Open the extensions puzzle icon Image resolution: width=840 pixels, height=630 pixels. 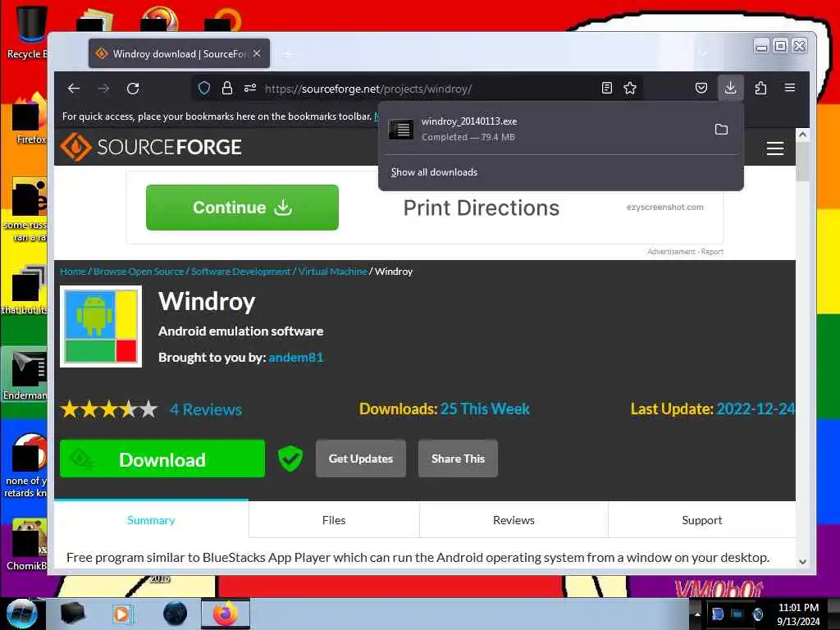(760, 89)
